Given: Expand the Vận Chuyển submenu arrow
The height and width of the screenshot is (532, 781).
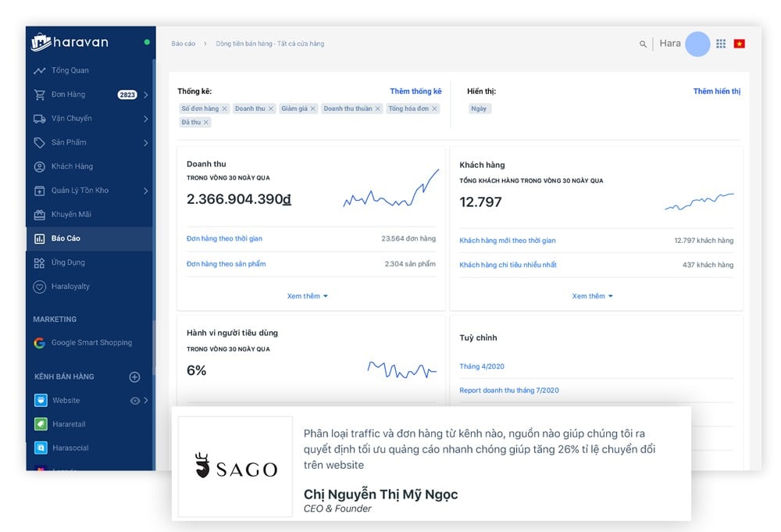Looking at the screenshot, I should click(145, 119).
